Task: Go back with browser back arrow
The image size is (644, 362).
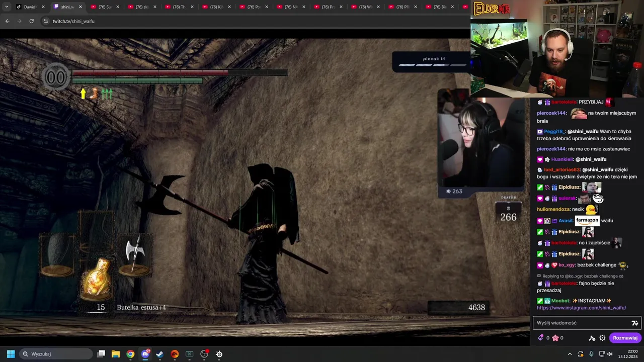Action: click(x=7, y=21)
